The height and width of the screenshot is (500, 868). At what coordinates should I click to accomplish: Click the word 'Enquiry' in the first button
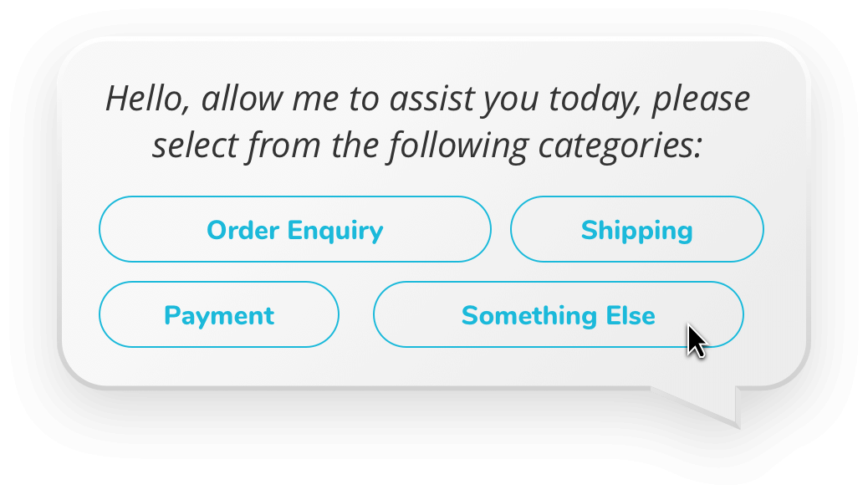point(335,232)
